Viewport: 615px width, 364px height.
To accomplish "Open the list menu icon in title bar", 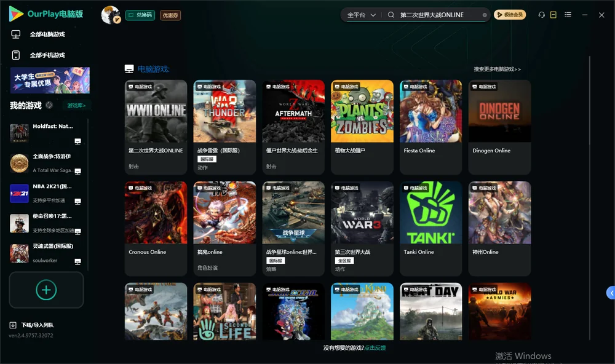I will (568, 15).
